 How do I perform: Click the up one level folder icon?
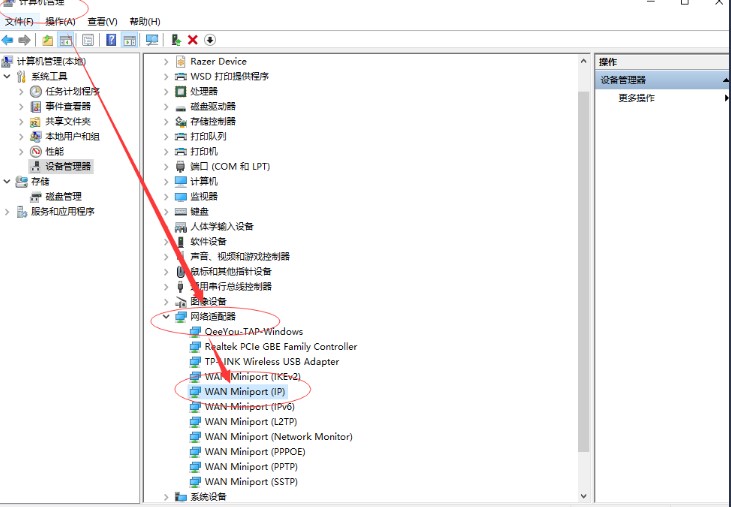[47, 40]
